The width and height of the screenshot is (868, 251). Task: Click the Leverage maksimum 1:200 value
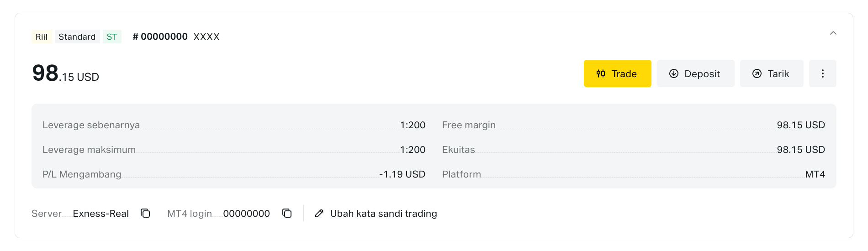(413, 150)
